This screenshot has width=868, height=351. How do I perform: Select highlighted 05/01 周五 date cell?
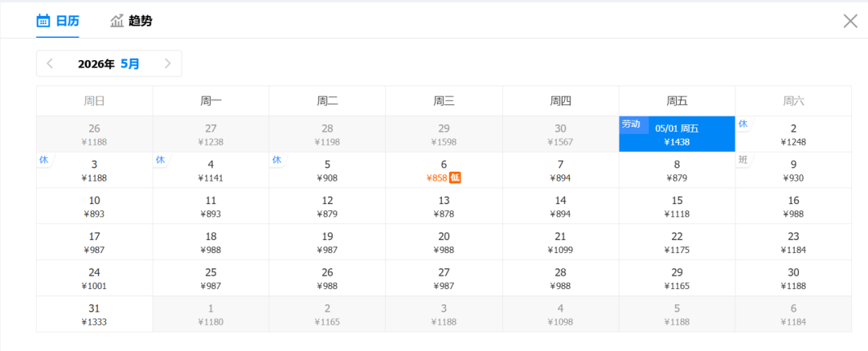[676, 134]
